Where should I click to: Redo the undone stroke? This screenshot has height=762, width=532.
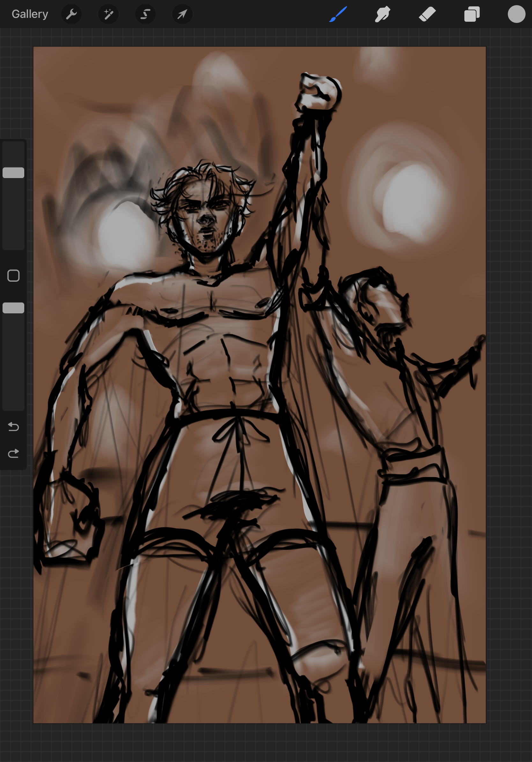click(13, 452)
